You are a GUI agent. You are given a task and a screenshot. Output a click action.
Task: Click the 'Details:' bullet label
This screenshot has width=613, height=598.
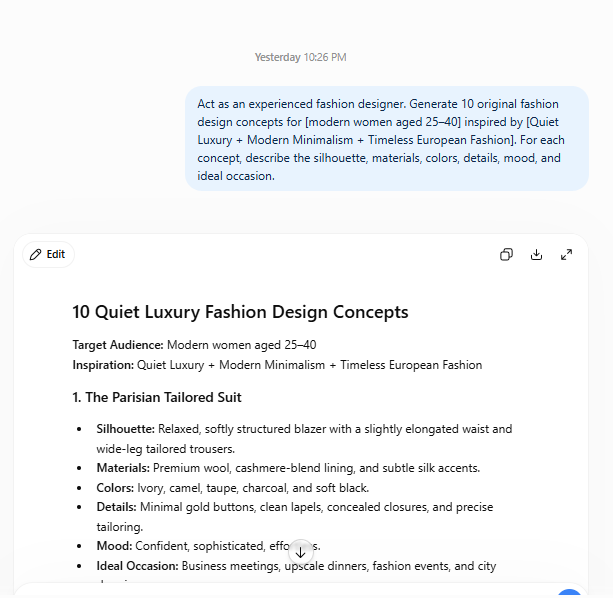[x=117, y=507]
